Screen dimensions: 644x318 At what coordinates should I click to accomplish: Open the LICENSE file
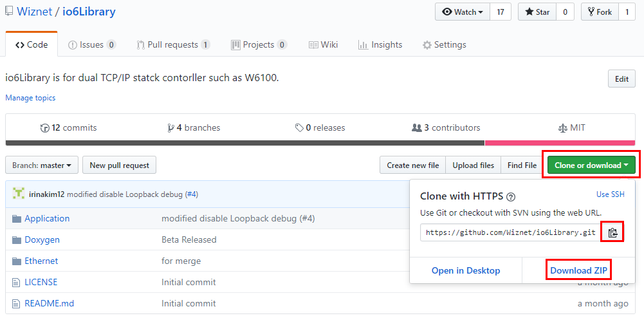coord(41,282)
